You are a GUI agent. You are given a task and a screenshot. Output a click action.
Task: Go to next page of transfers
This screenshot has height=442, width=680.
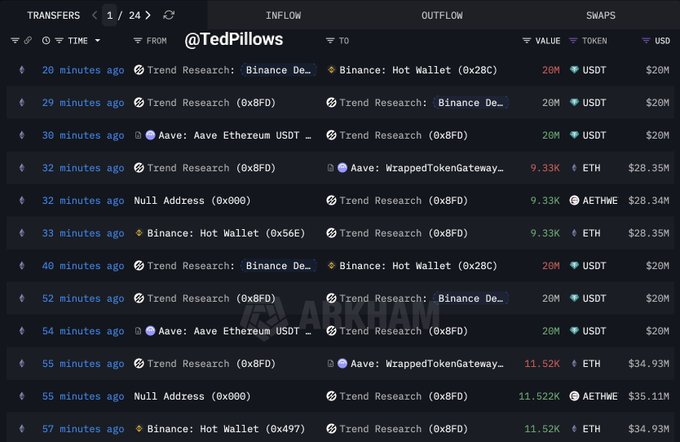(x=148, y=15)
